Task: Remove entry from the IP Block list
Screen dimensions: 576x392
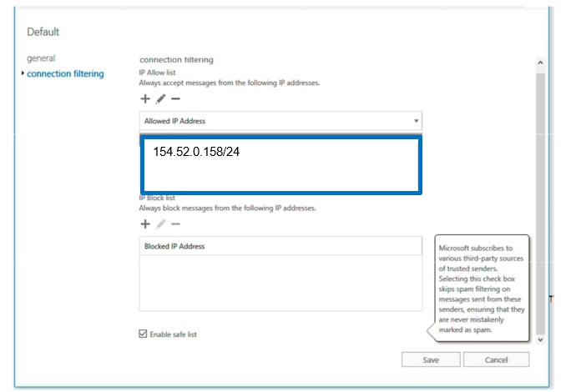Action: pyautogui.click(x=175, y=224)
